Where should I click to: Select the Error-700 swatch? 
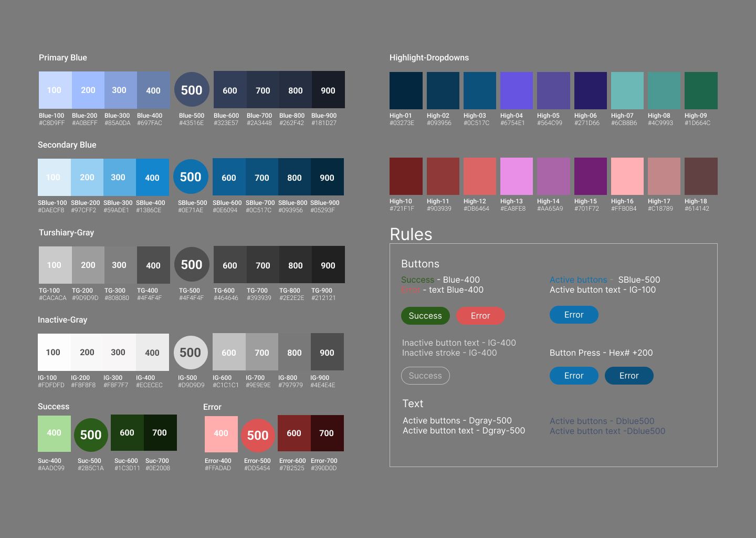click(x=327, y=433)
